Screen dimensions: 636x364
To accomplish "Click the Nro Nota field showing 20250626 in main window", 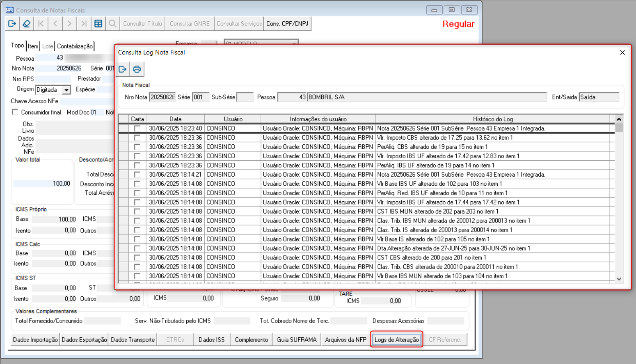I will click(59, 68).
